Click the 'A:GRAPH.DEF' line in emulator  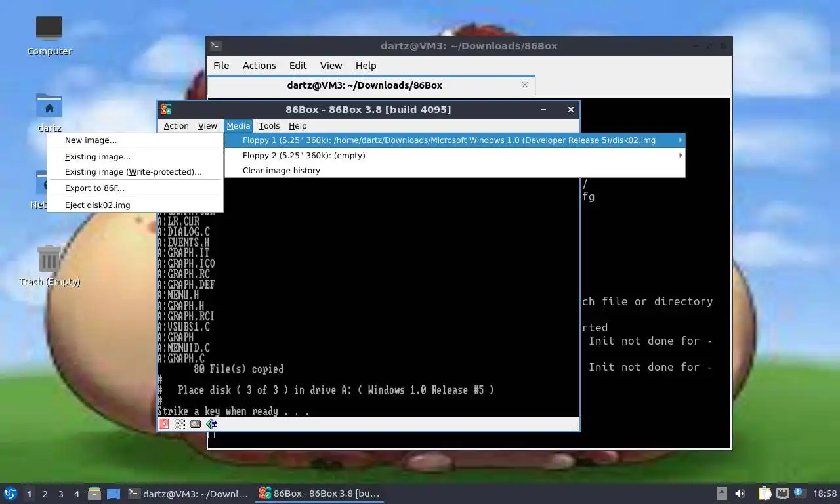pyautogui.click(x=186, y=285)
